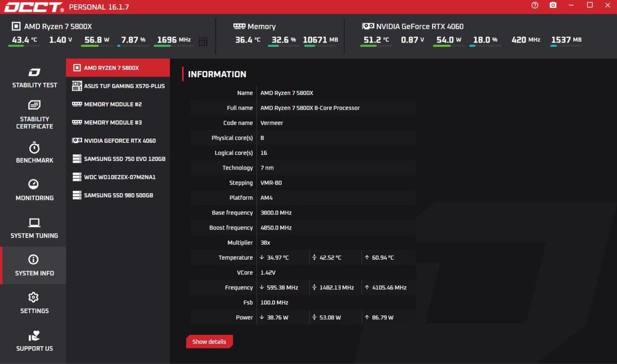Click the GPU card icon in header
The image size is (617, 364).
click(x=368, y=27)
